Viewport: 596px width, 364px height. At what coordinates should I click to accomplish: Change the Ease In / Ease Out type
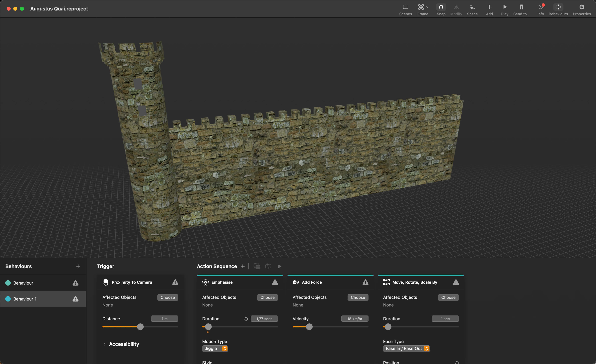point(406,349)
